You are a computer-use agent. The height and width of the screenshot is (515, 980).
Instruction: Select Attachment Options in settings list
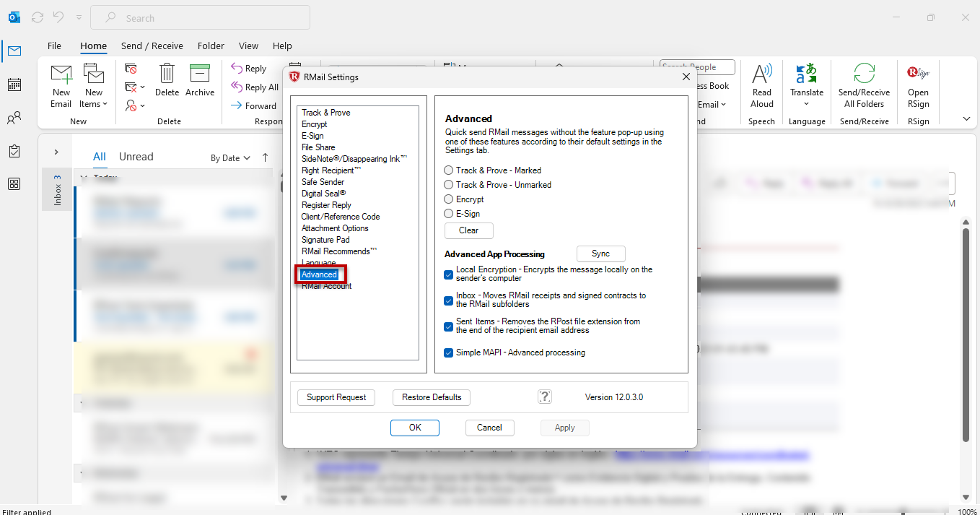coord(335,228)
